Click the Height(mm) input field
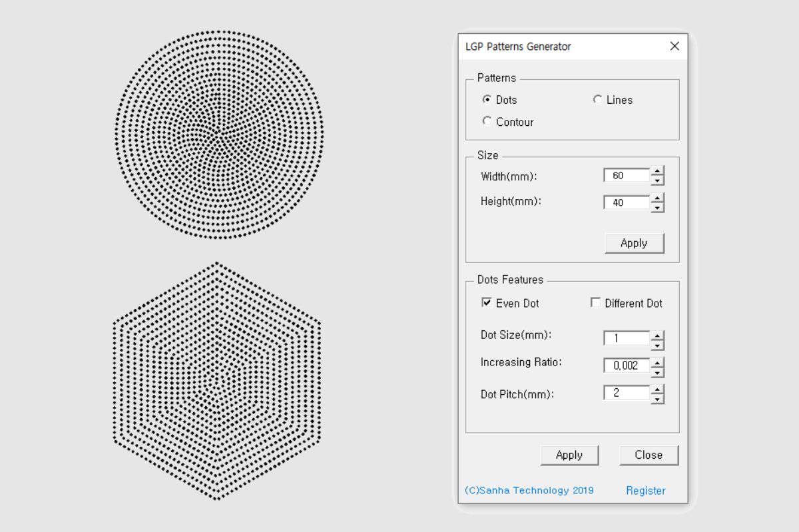 tap(627, 202)
